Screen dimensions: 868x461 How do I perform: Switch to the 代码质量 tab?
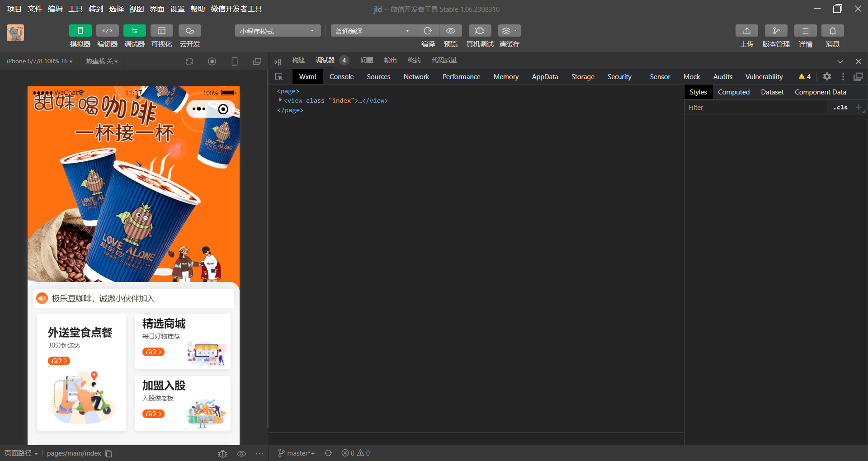(x=444, y=60)
